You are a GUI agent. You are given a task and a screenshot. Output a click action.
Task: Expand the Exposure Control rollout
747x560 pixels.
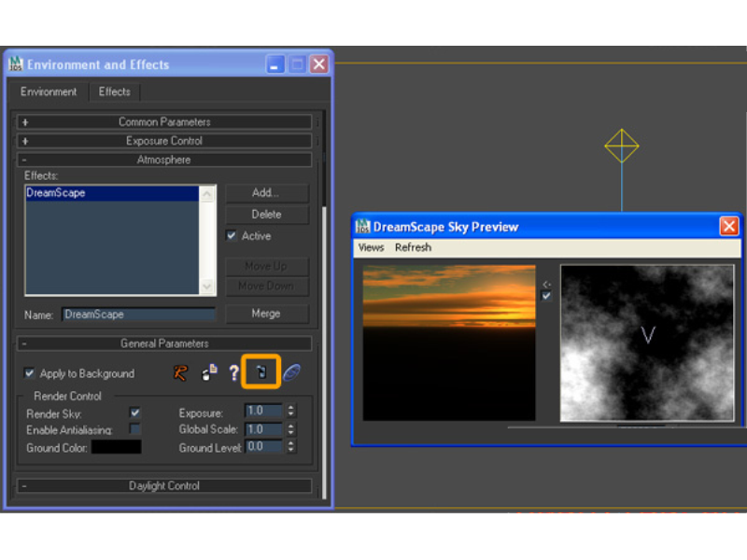coord(164,141)
